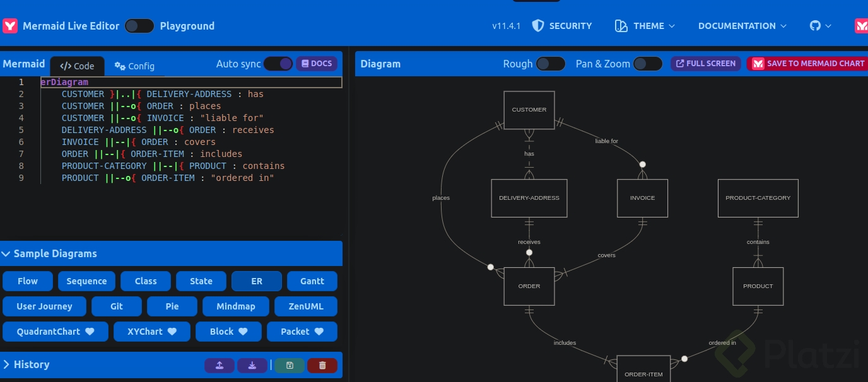Viewport: 868px width, 382px height.
Task: Click the pink Mermaid icon at top right
Action: click(x=861, y=26)
